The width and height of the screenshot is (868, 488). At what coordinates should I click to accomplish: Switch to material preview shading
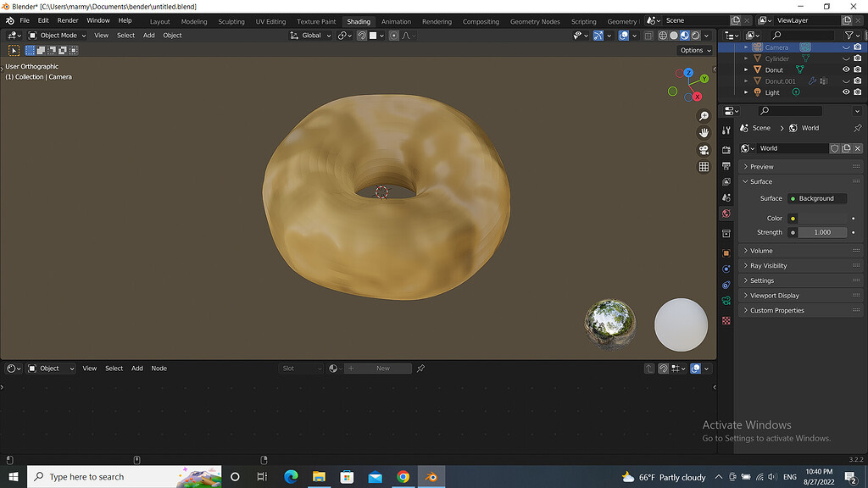(685, 36)
